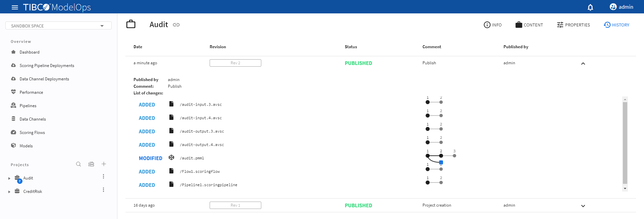Click revision 3 node on audit.pmml graph
644x219 pixels.
[454, 156]
